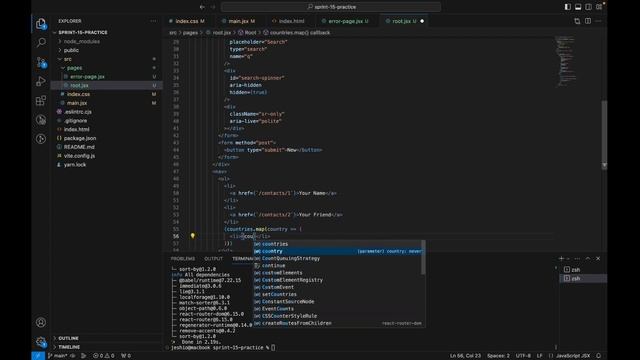The height and width of the screenshot is (360, 640).
Task: Open the customize layout icon
Action: point(599,7)
